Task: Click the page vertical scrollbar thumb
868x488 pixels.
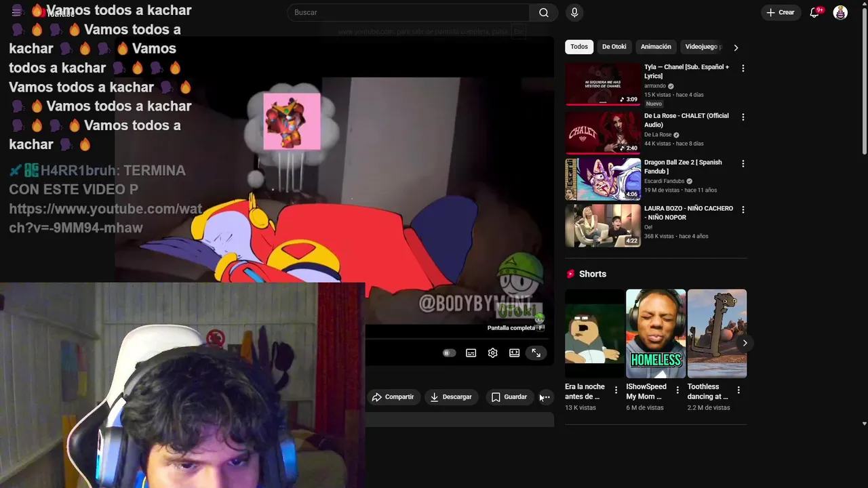Action: (x=864, y=81)
